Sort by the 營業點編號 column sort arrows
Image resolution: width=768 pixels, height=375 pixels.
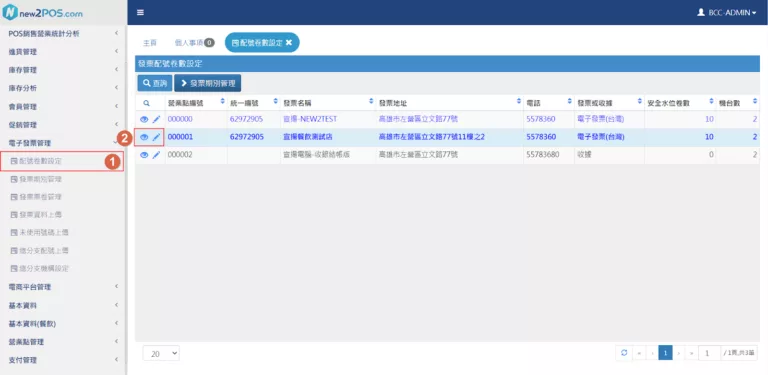(x=223, y=101)
